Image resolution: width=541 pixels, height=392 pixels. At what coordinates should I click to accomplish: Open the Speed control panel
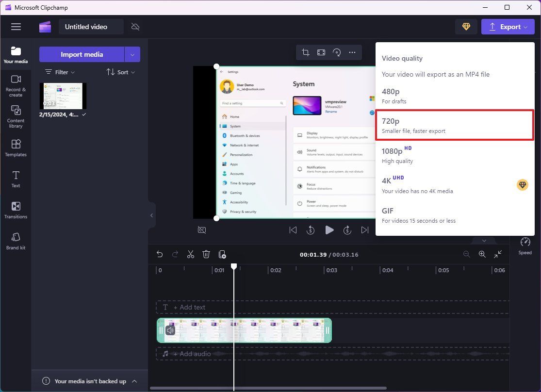click(525, 246)
